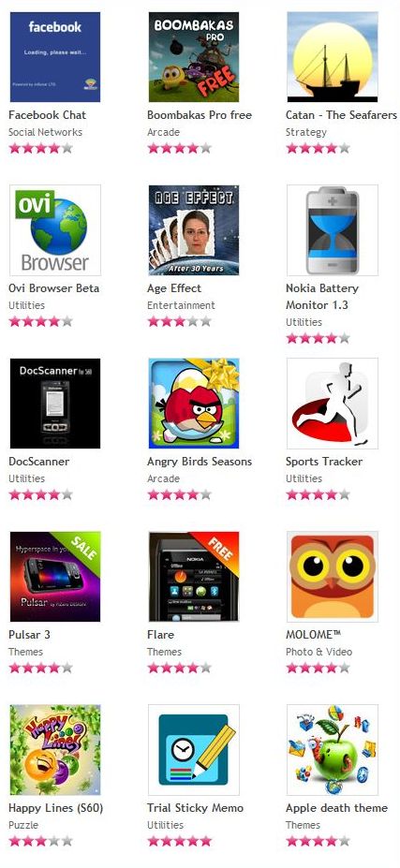Select the Nokia Battery Monitor hourglass icon

coord(333,230)
